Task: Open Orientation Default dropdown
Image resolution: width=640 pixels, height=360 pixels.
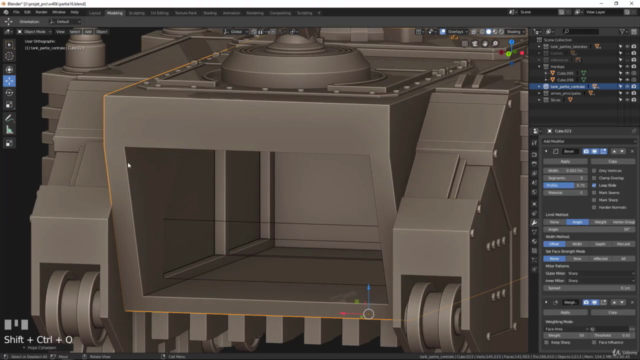Action: pyautogui.click(x=65, y=22)
